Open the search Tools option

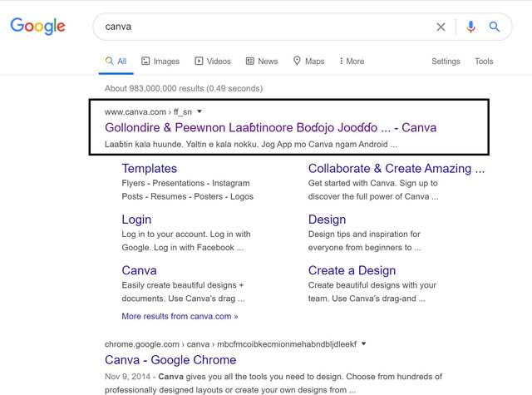pos(484,62)
